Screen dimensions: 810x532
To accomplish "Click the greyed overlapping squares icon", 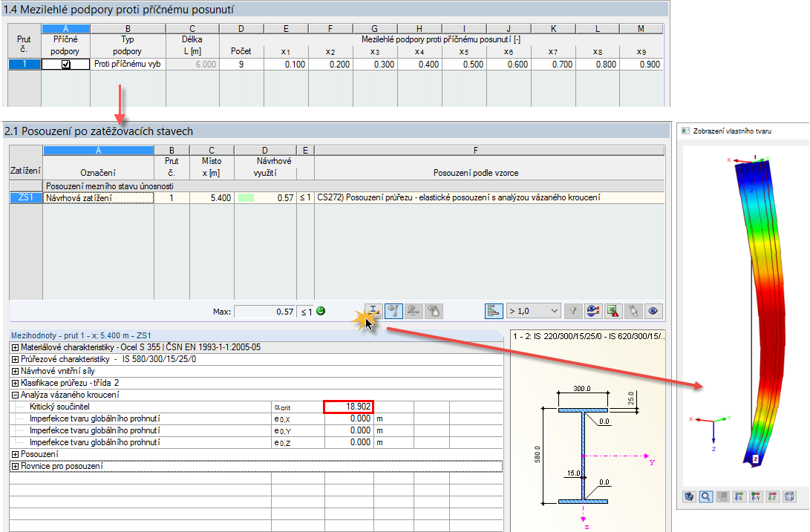I will pos(722,497).
